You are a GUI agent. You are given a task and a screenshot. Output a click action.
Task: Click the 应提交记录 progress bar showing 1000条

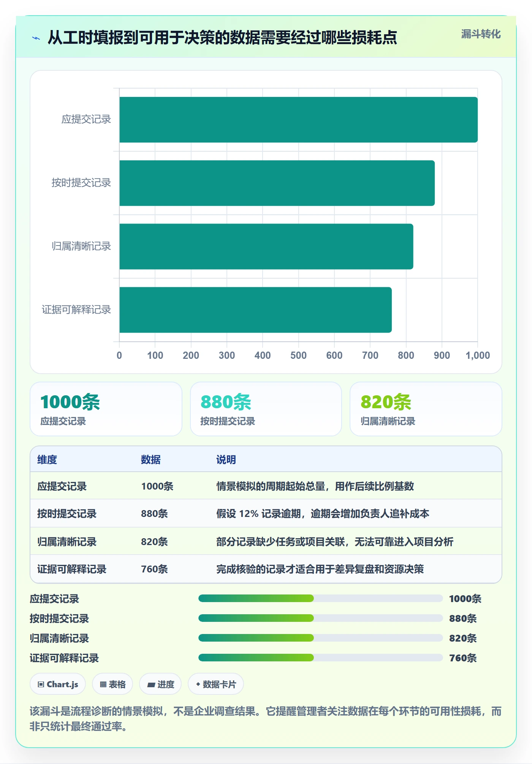[320, 598]
